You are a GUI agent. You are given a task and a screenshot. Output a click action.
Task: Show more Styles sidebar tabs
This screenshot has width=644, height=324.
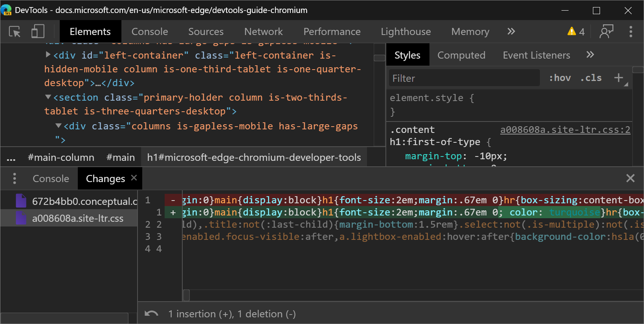(x=590, y=55)
